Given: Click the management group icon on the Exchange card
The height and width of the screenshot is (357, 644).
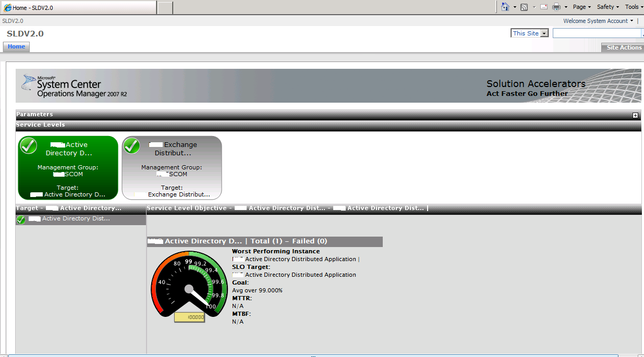Looking at the screenshot, I should coord(161,174).
